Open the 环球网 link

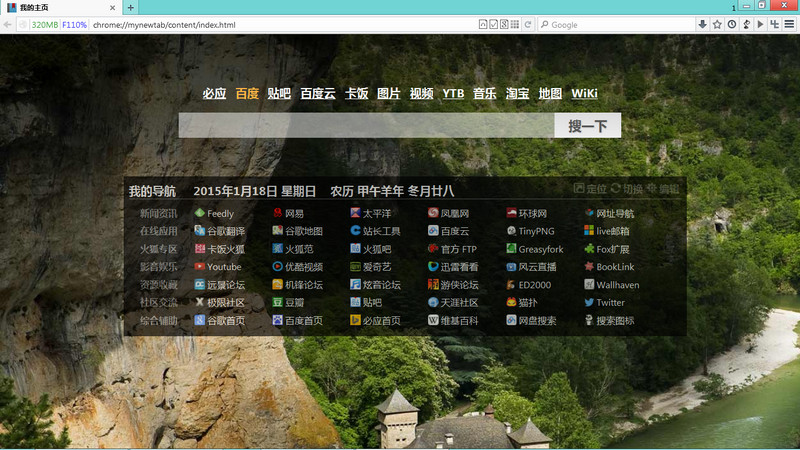pyautogui.click(x=527, y=213)
